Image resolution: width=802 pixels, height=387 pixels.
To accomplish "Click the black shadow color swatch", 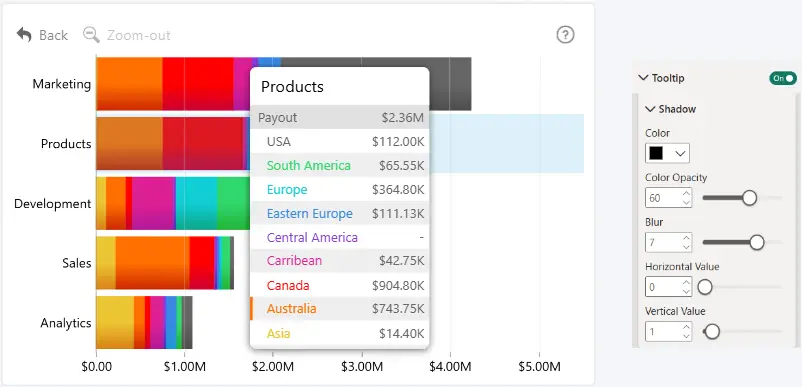I will tap(656, 153).
